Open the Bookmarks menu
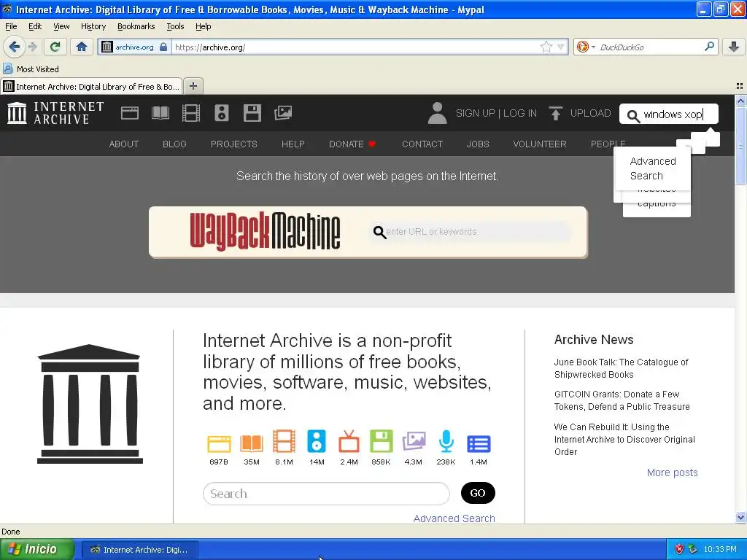The width and height of the screenshot is (747, 560). [x=136, y=26]
